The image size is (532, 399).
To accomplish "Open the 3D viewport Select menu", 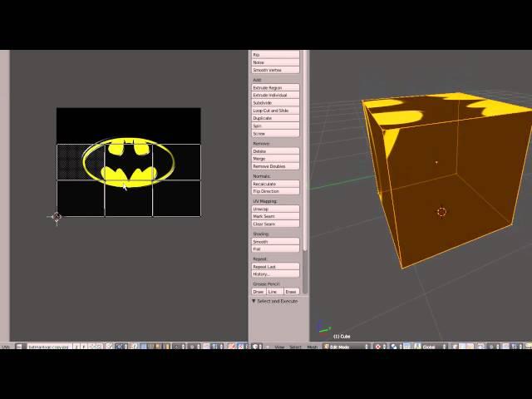I will 295,347.
